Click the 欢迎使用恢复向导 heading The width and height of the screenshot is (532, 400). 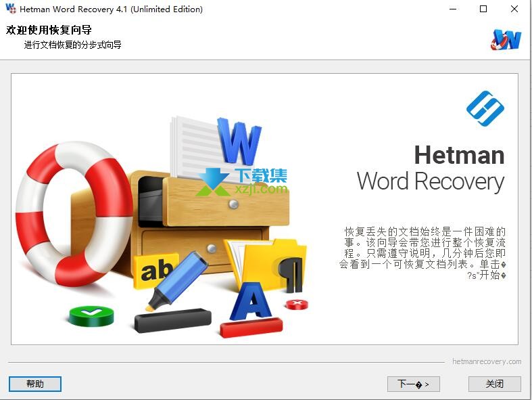point(49,30)
